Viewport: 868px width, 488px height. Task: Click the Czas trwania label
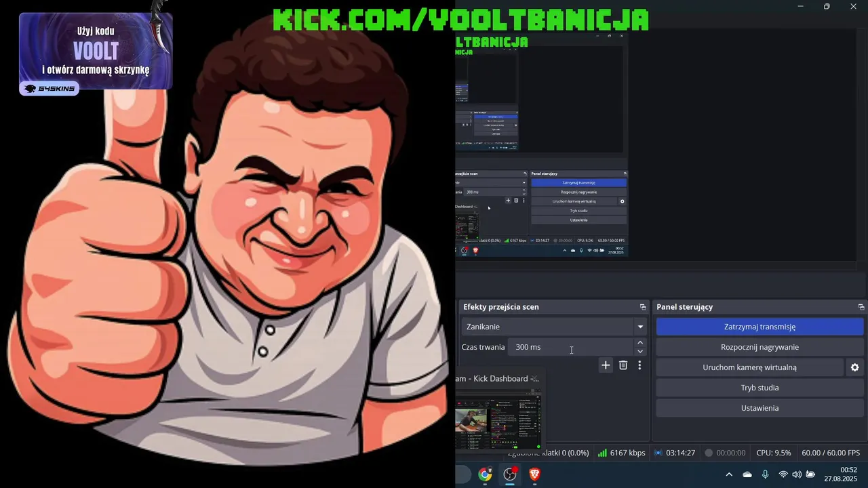coord(484,347)
